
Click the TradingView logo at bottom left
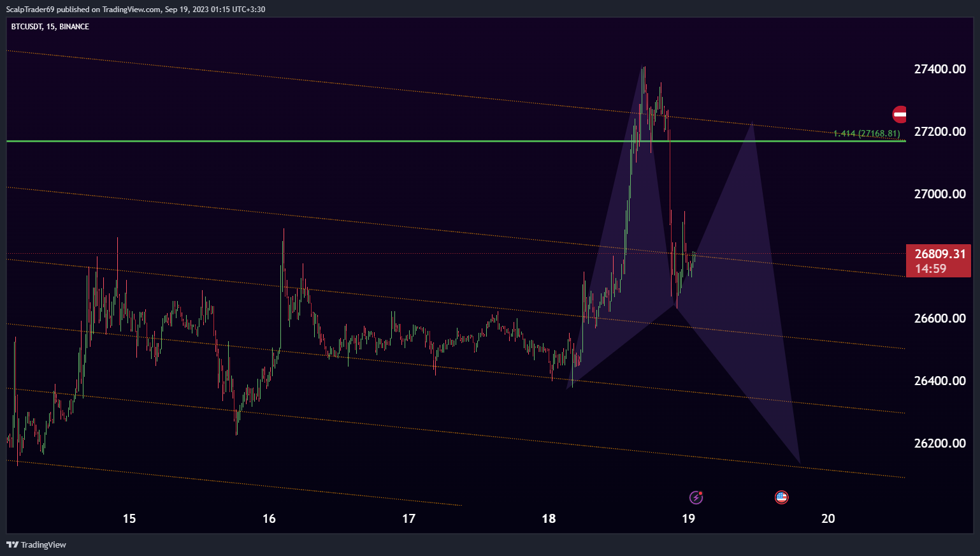click(x=36, y=545)
